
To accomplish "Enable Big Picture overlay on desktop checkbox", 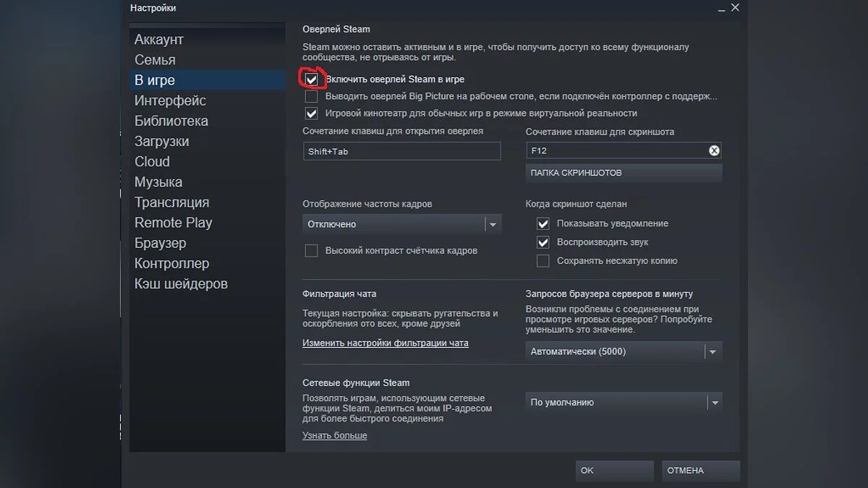I will click(x=312, y=96).
